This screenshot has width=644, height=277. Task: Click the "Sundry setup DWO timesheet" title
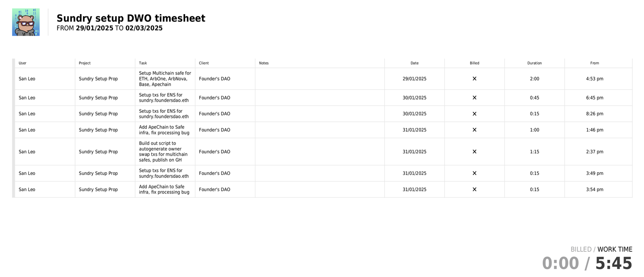(x=131, y=18)
